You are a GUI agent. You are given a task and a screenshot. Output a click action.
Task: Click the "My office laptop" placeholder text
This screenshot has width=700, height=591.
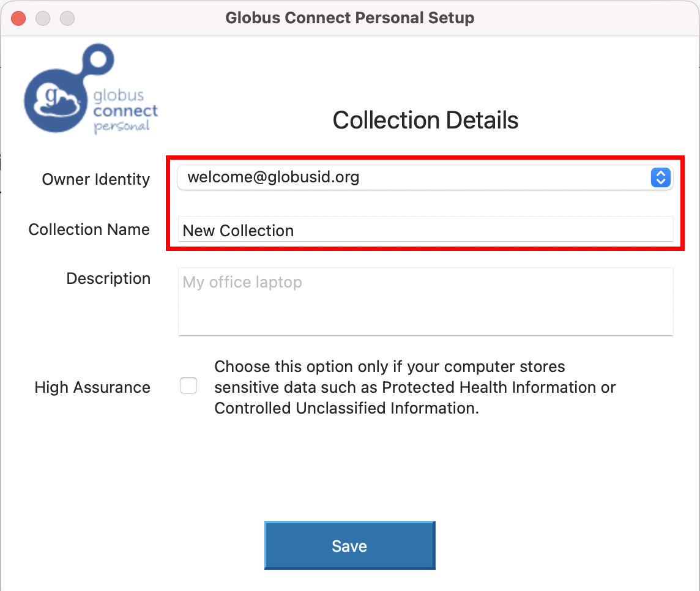242,282
